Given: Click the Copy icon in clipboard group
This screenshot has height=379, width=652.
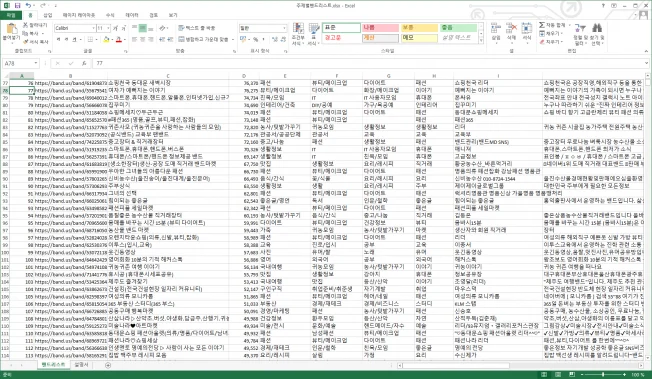Looking at the screenshot, I should [x=25, y=34].
